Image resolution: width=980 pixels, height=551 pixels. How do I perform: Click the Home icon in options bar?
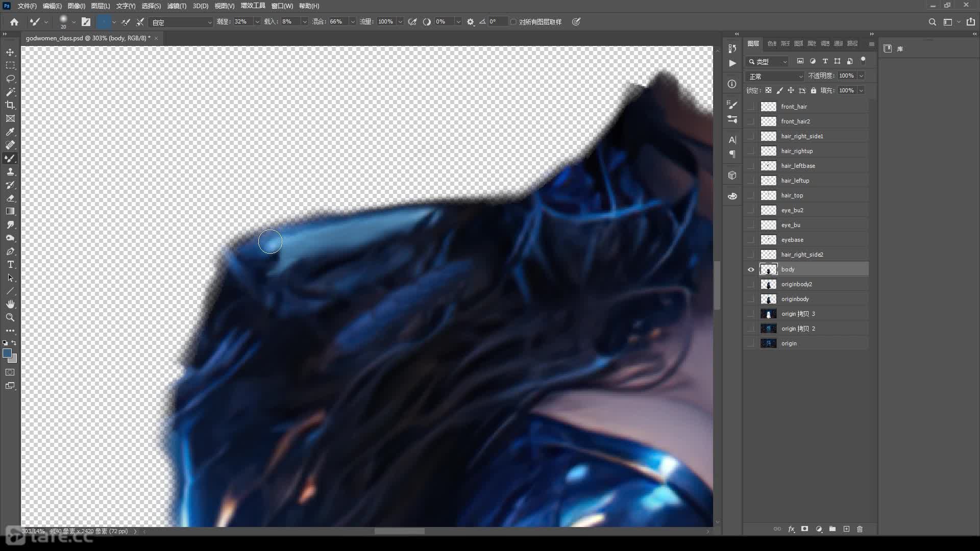tap(14, 22)
